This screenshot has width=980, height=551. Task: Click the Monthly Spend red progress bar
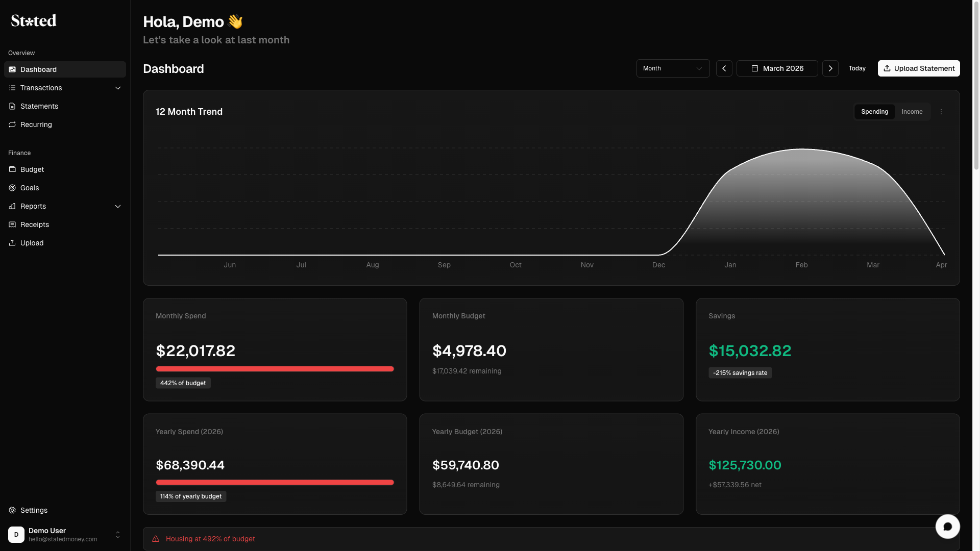(x=275, y=369)
